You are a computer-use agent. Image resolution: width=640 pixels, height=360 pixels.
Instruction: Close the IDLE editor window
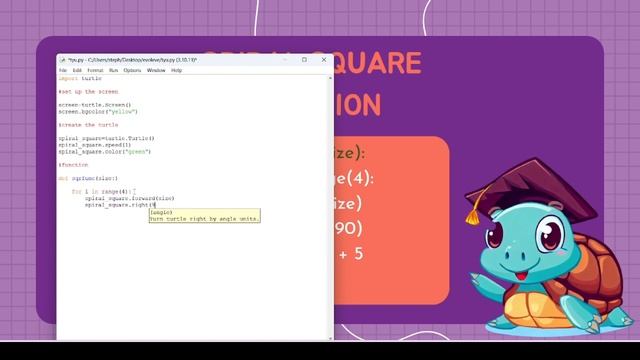(x=324, y=60)
